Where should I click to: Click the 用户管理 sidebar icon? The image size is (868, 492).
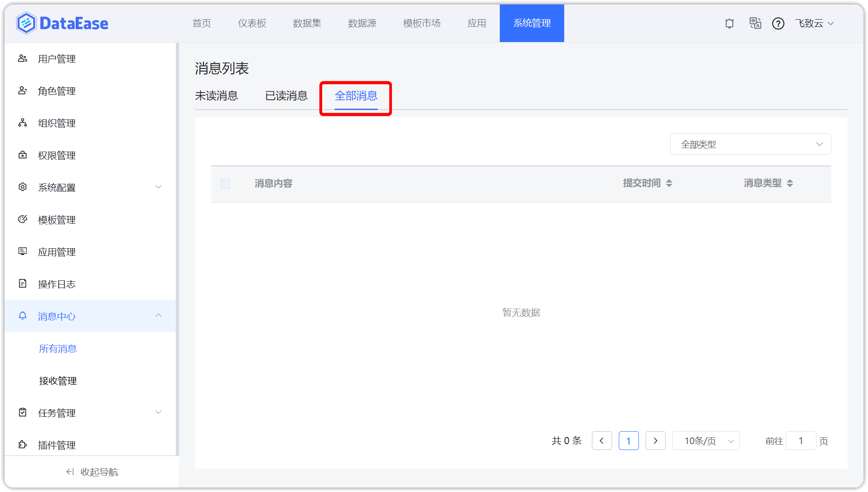coord(22,59)
